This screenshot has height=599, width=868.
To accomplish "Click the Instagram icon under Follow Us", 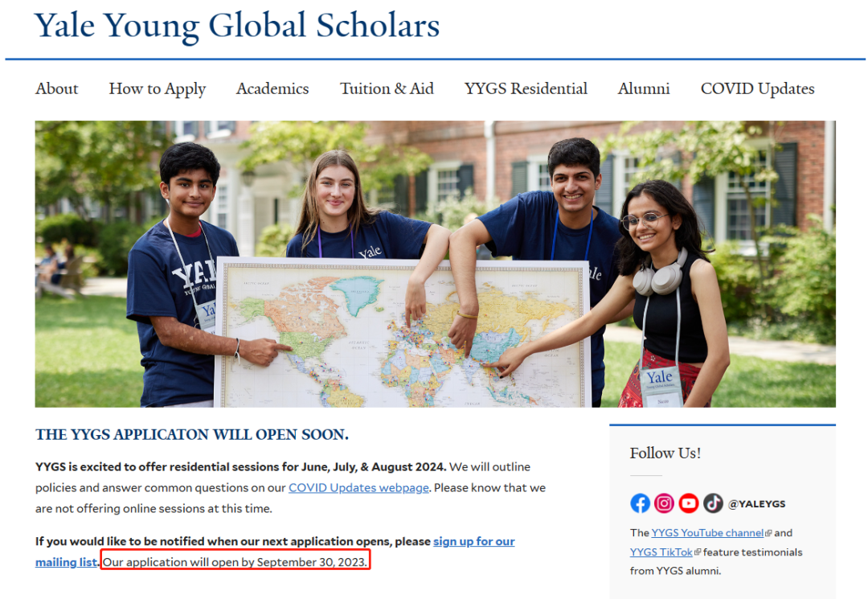I will [x=664, y=503].
